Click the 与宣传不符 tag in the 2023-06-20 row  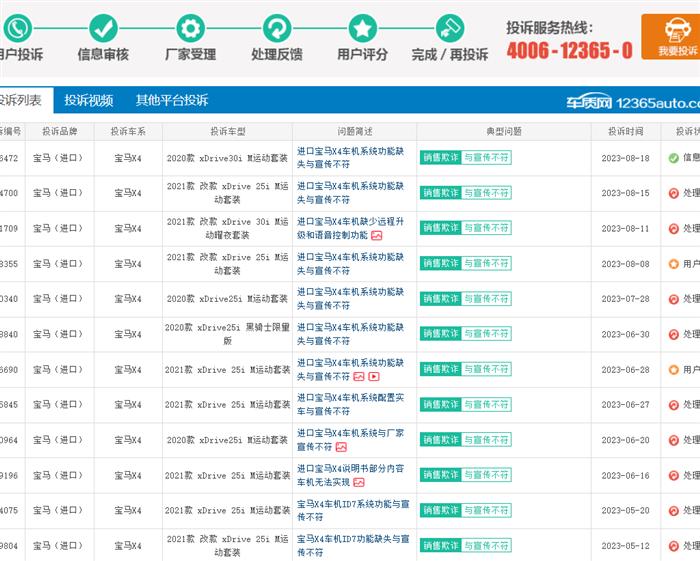pos(486,440)
